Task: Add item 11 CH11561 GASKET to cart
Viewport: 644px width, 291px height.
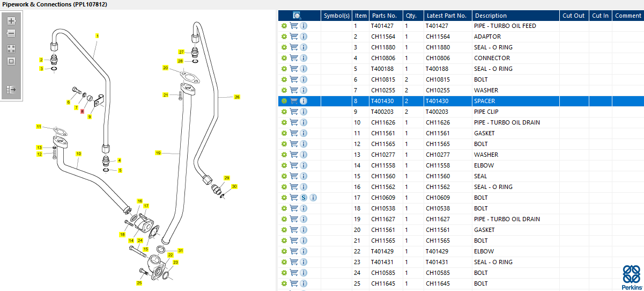Action: [x=294, y=133]
